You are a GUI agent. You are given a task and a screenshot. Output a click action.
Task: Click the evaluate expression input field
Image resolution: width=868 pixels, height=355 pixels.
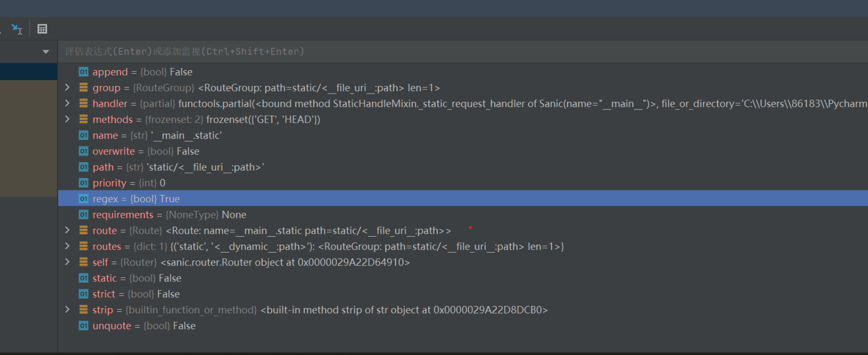447,52
